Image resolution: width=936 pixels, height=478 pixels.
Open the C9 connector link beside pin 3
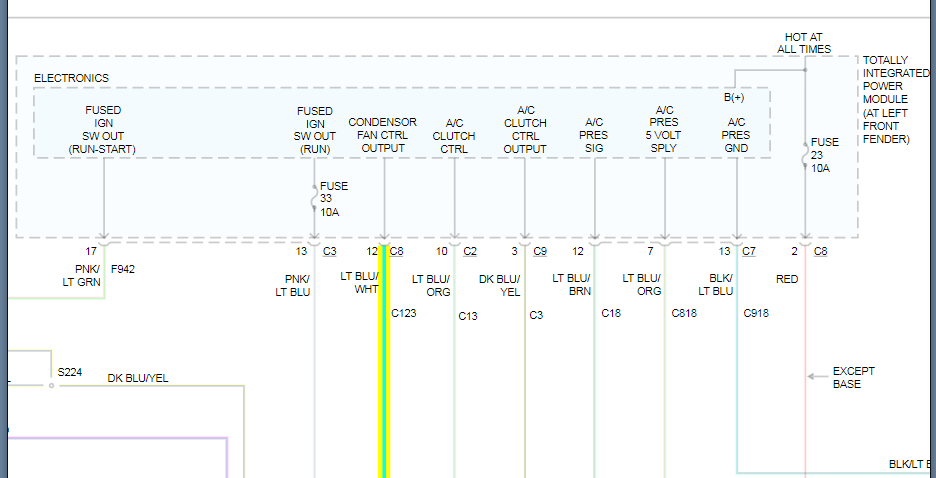coord(540,252)
